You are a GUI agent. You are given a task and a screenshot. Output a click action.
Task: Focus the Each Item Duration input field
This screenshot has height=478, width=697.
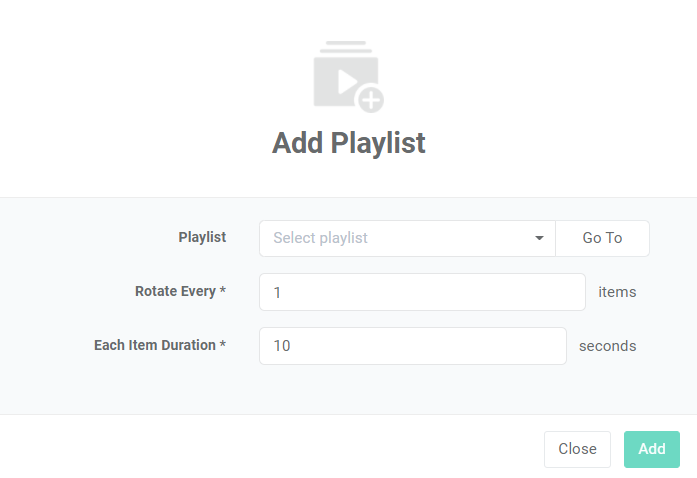tap(412, 346)
